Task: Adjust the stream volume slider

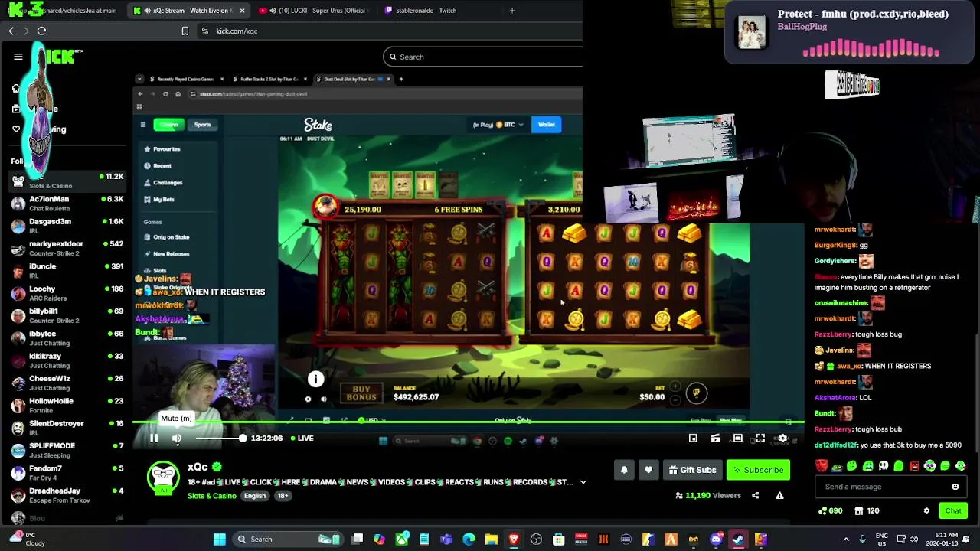Action: (220, 439)
